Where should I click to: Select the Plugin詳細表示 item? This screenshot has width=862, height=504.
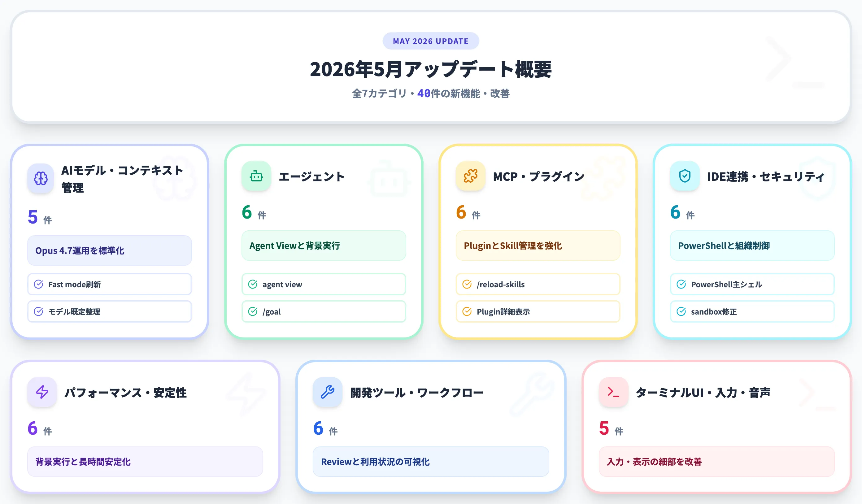pos(538,311)
